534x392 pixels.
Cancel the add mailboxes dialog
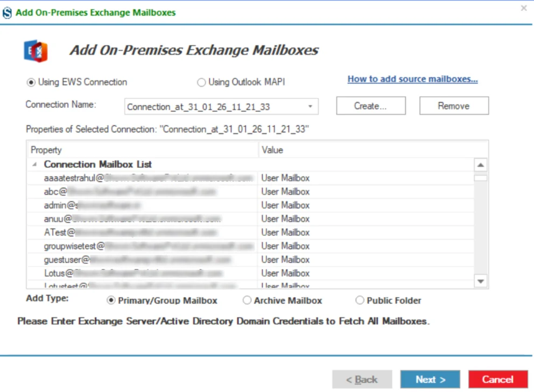[x=498, y=379]
